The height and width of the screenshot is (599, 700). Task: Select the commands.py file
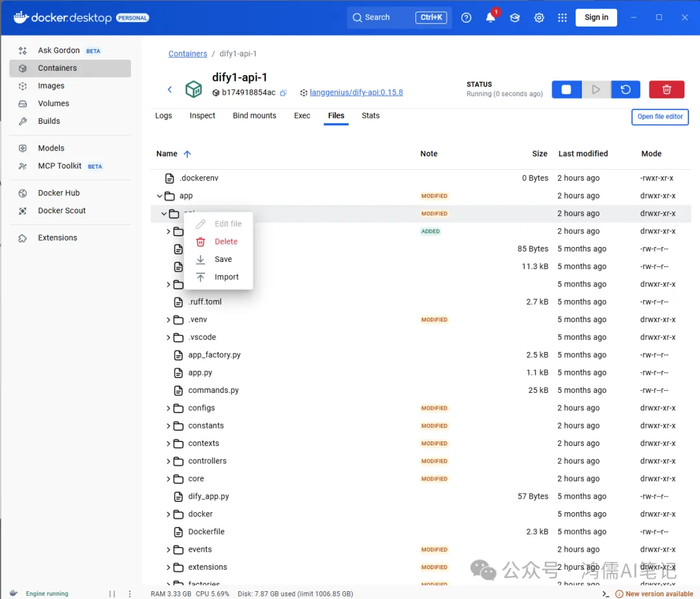click(213, 390)
